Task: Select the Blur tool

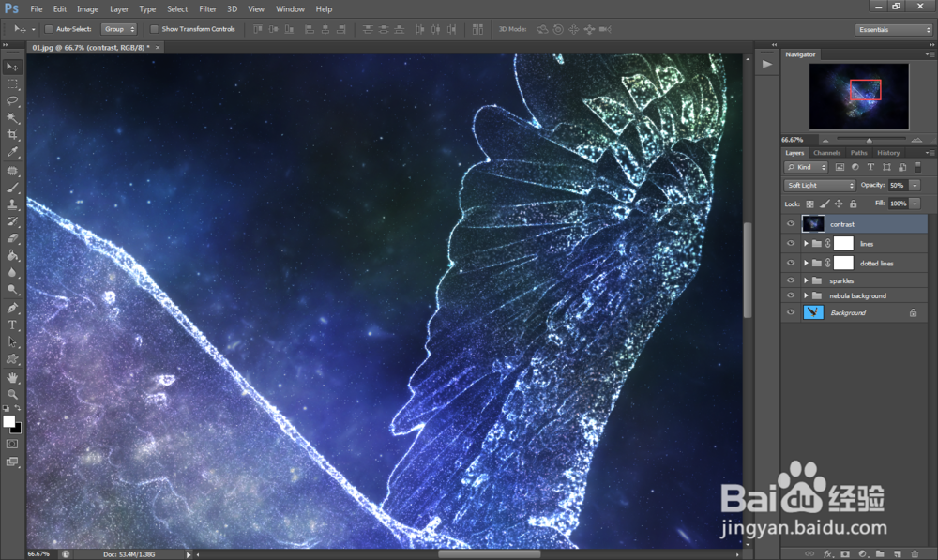Action: (x=12, y=272)
